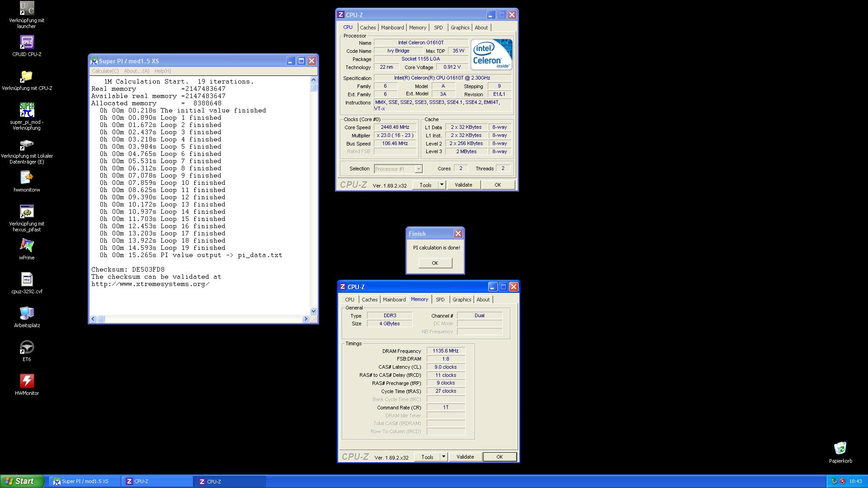
Task: Click Tools button in upper CPU-Z window
Action: click(x=425, y=185)
